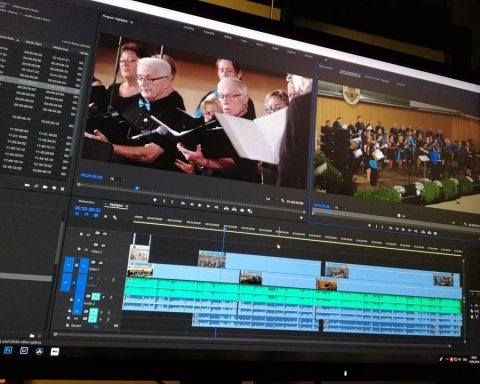Open the Full playback resolution dropdown
Image resolution: width=480 pixels, height=384 pixels.
(272, 199)
